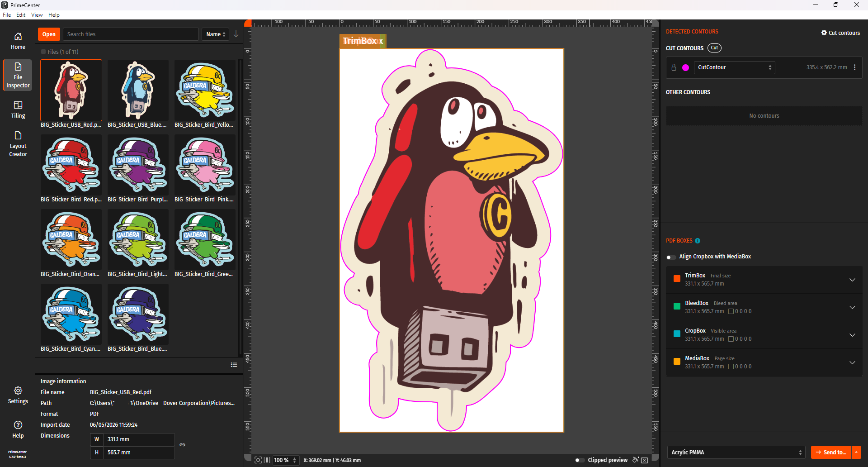
Task: Click the MediaBox margin box icon
Action: click(731, 367)
